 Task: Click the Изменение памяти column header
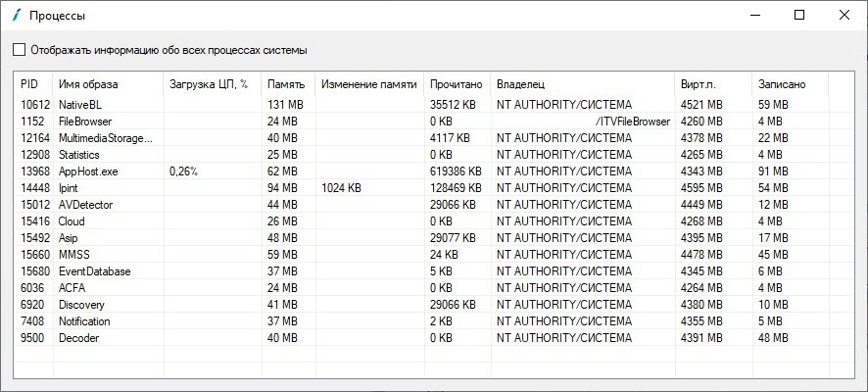pos(368,85)
